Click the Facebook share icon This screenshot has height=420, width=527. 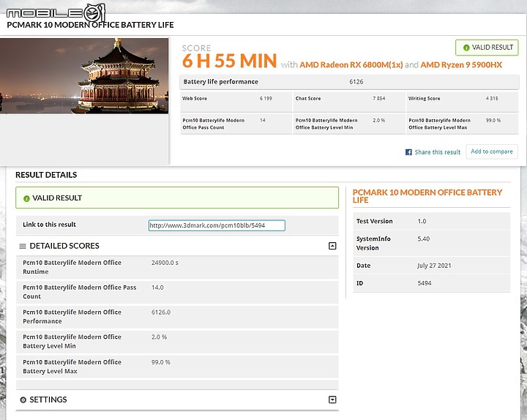click(x=408, y=152)
